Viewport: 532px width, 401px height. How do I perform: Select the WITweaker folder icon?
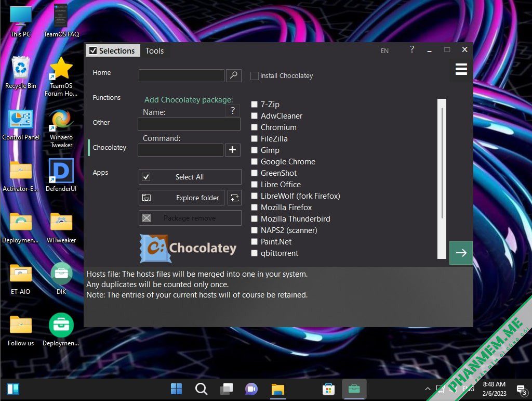pyautogui.click(x=61, y=227)
